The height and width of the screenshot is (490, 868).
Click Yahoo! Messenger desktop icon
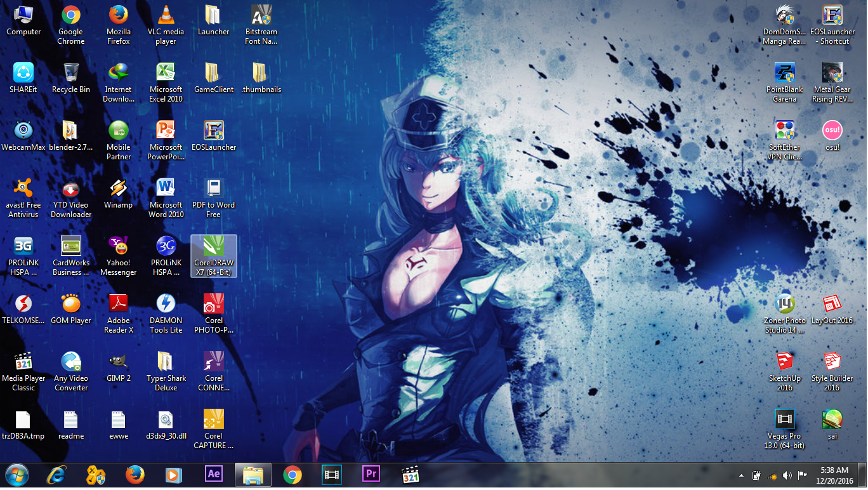tap(119, 256)
